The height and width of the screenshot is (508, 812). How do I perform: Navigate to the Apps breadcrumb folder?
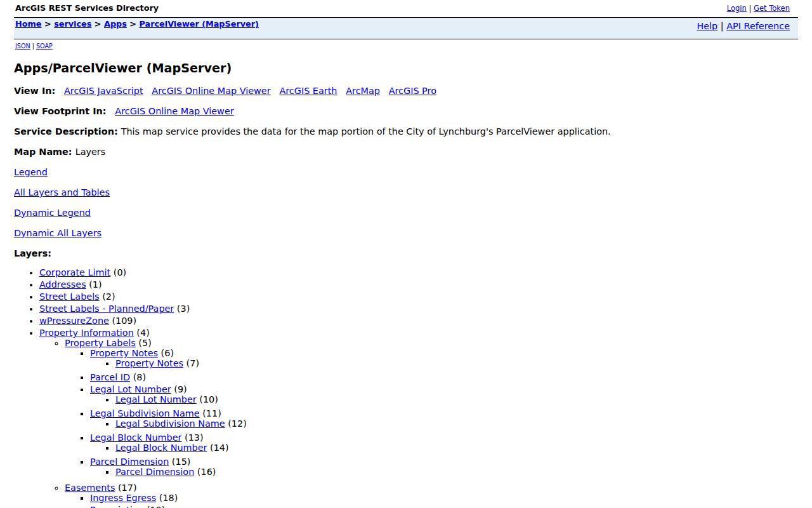[x=115, y=24]
